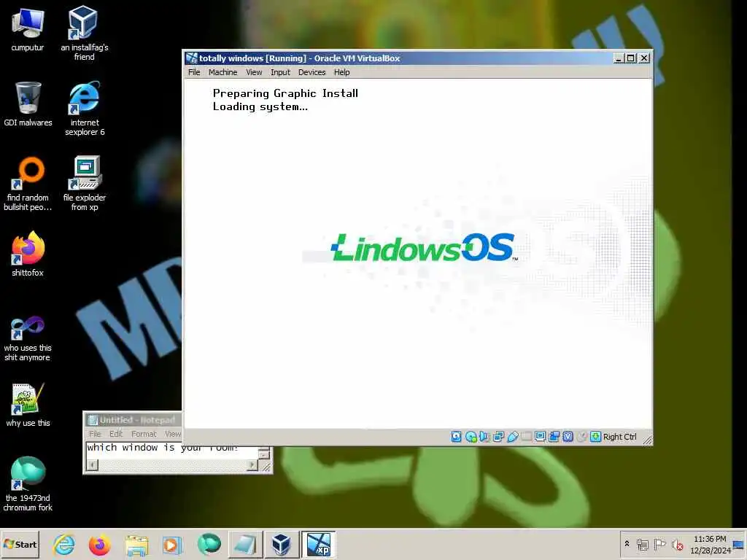Click the display monitor icon in VirtualBox status bar
Viewport: 747px width, 560px height.
[540, 437]
